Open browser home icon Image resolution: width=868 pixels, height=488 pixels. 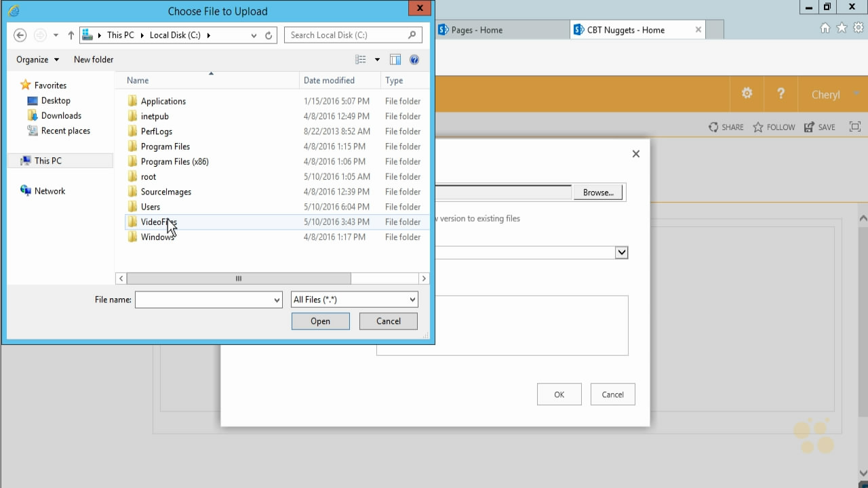(x=825, y=28)
